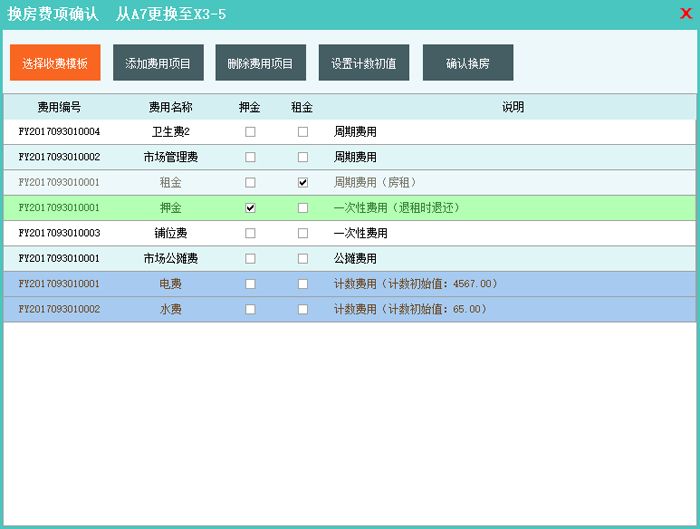
Task: Confirm room change with 确认换房
Action: [468, 63]
